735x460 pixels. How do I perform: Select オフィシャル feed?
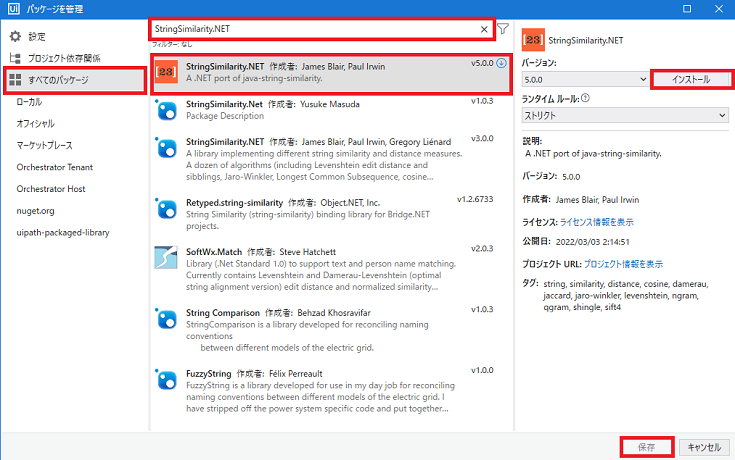[x=36, y=124]
